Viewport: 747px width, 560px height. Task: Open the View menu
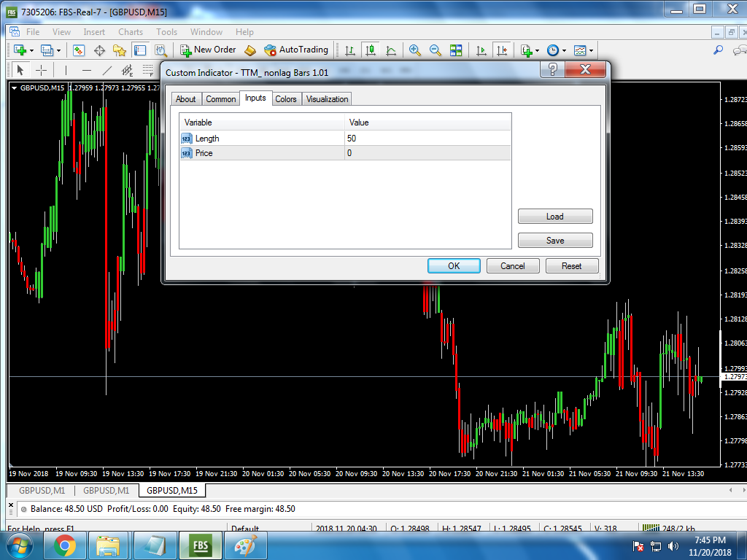61,32
